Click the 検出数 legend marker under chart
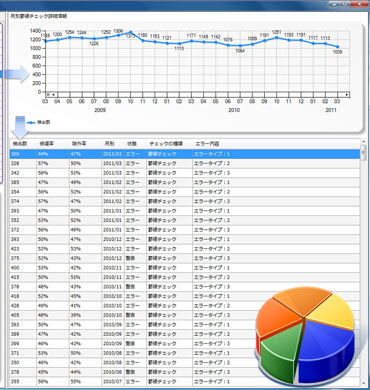 click(x=31, y=123)
